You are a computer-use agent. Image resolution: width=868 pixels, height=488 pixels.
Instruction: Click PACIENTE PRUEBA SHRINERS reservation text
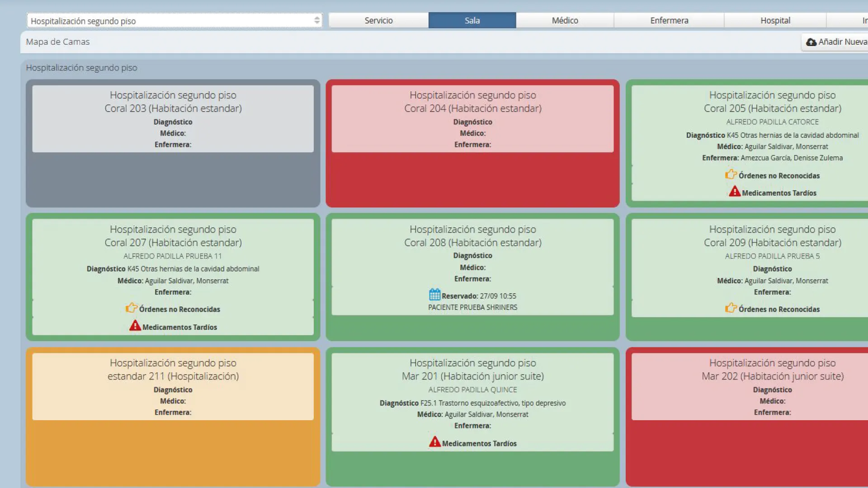tap(472, 307)
